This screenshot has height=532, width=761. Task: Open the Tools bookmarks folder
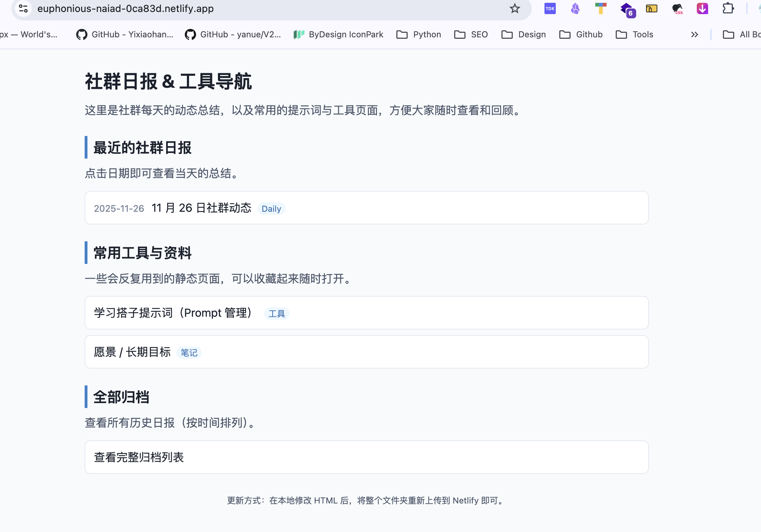(x=635, y=34)
